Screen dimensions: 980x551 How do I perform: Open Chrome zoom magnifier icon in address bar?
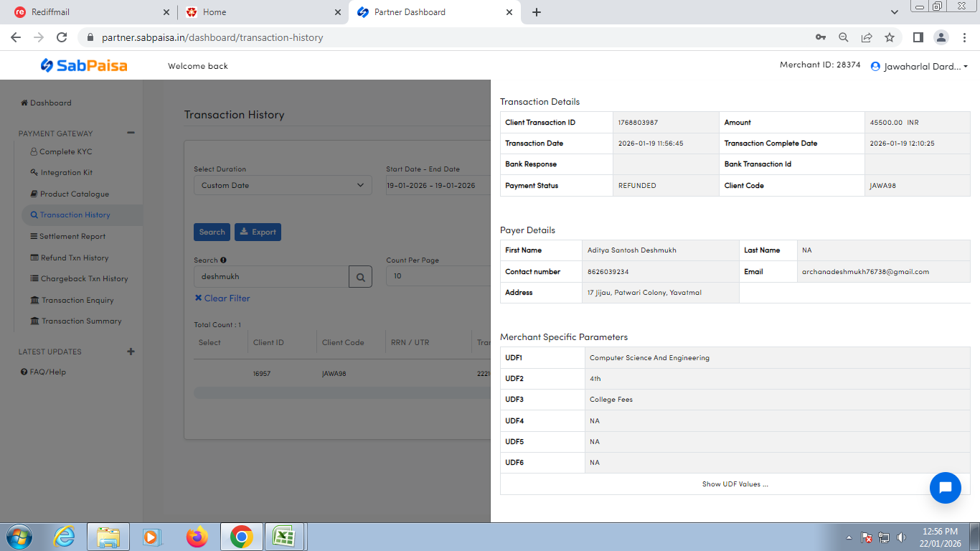pos(844,37)
